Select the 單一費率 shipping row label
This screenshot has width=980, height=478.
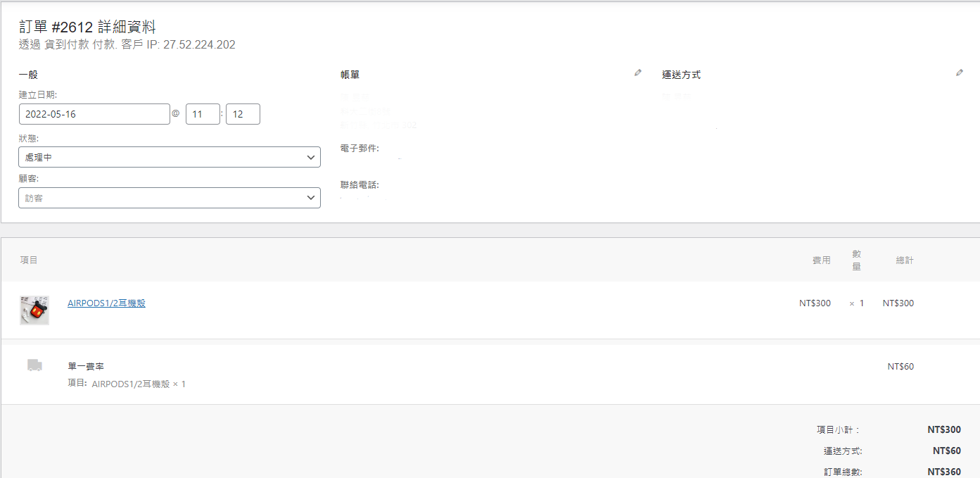click(86, 367)
